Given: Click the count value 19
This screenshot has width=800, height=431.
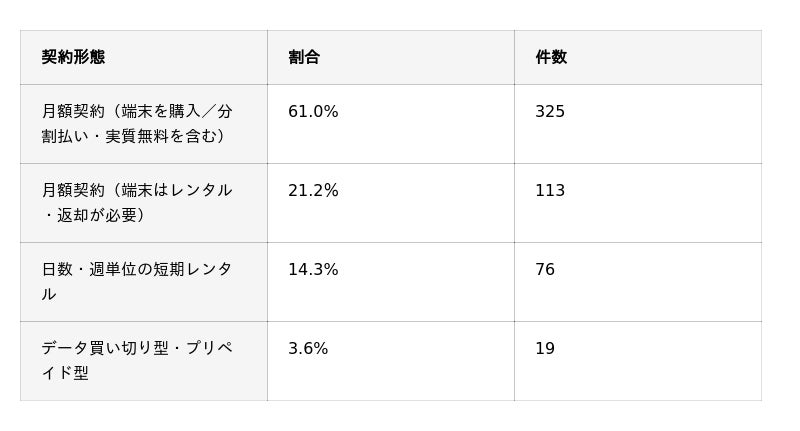Looking at the screenshot, I should (x=545, y=348).
